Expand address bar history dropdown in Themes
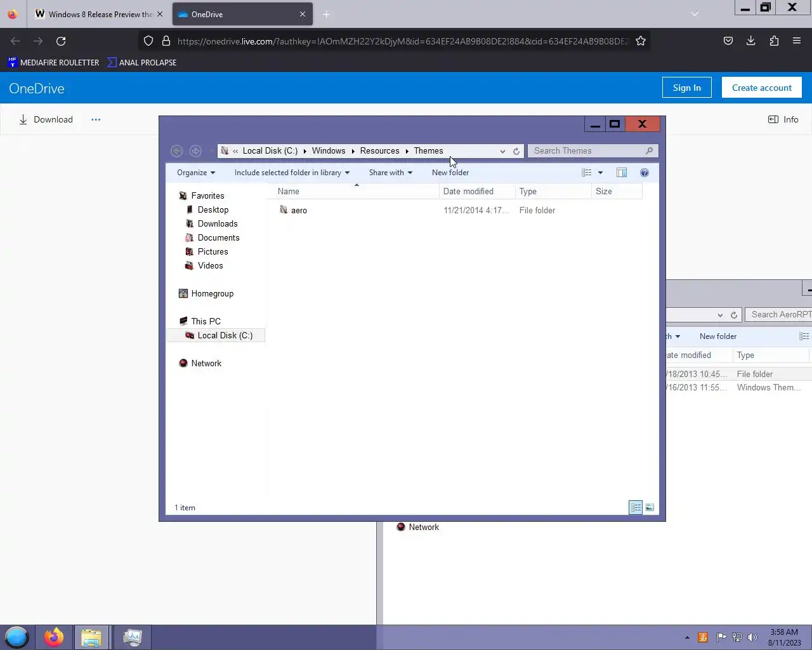812x650 pixels. click(502, 151)
